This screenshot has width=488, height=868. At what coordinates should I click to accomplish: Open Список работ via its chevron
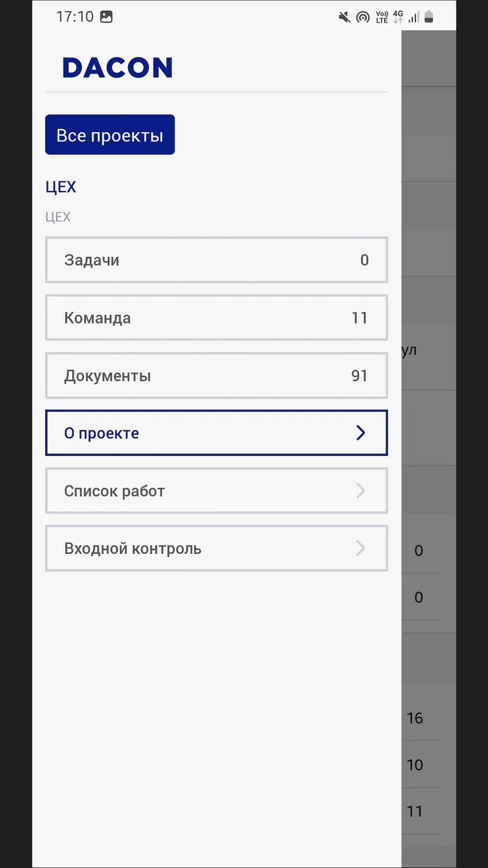(x=361, y=490)
